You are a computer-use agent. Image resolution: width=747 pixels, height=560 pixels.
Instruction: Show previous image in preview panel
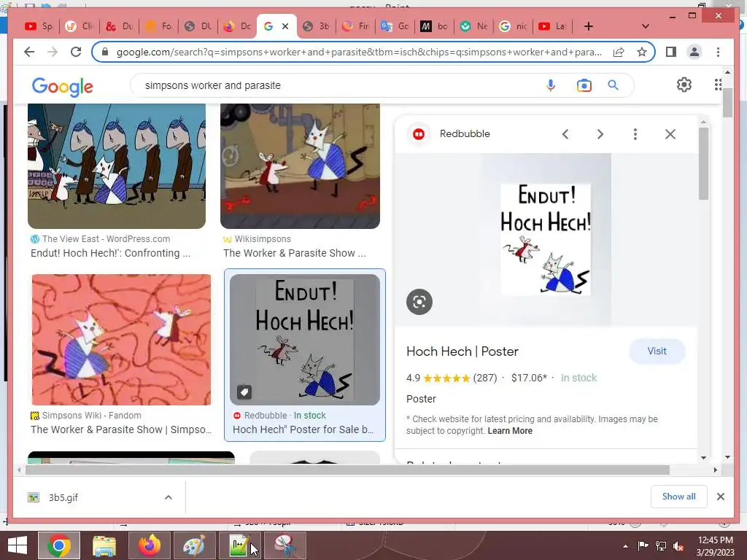pos(565,134)
